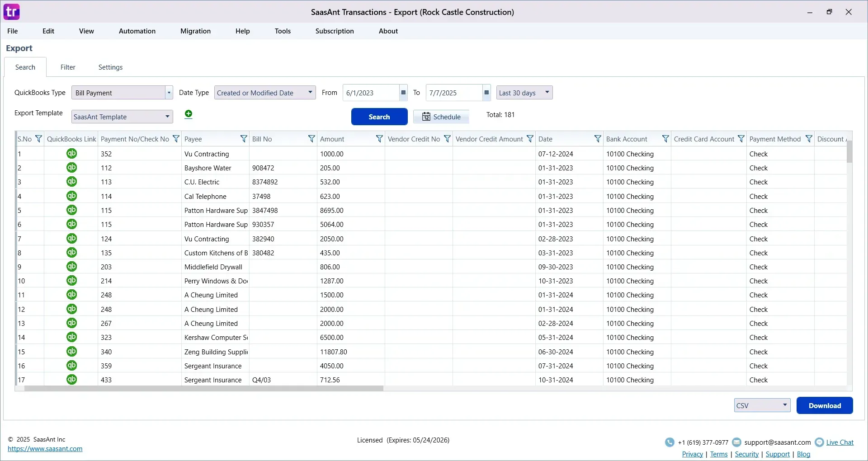
Task: Open QuickBooks link for Cal Telephone row
Action: 71,196
